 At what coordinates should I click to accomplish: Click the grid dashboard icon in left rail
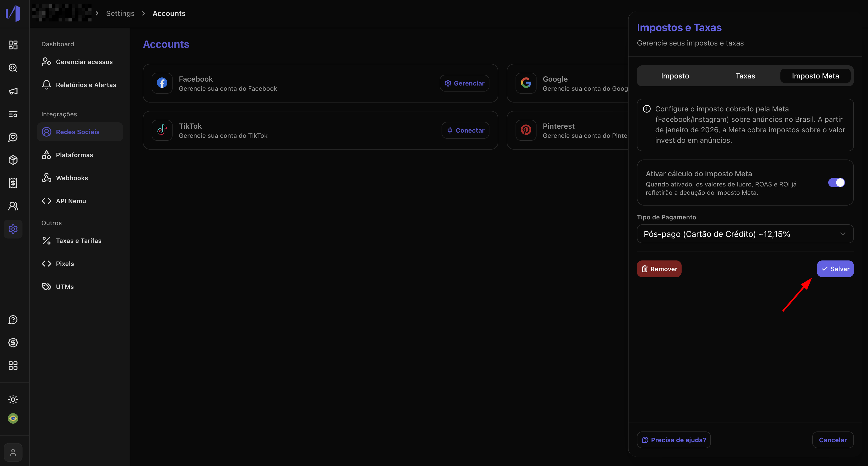[13, 45]
